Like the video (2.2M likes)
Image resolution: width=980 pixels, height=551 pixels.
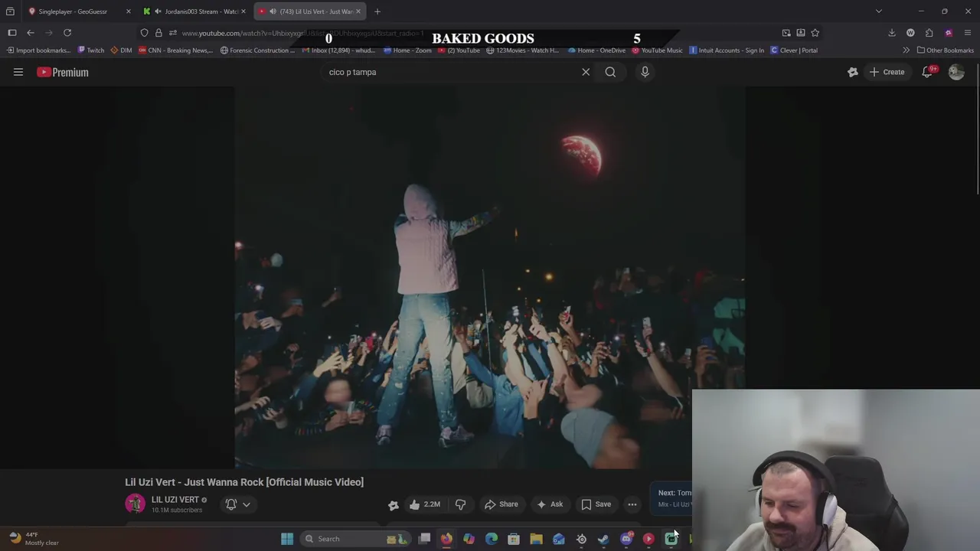click(x=424, y=504)
